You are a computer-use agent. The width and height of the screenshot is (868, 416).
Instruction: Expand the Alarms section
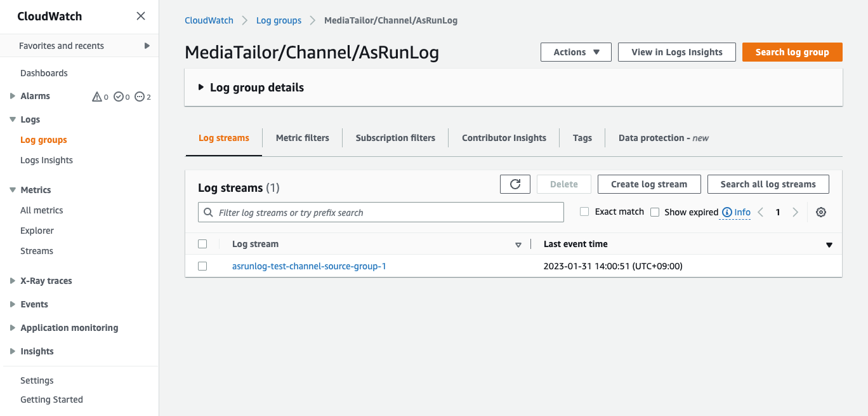(12, 96)
